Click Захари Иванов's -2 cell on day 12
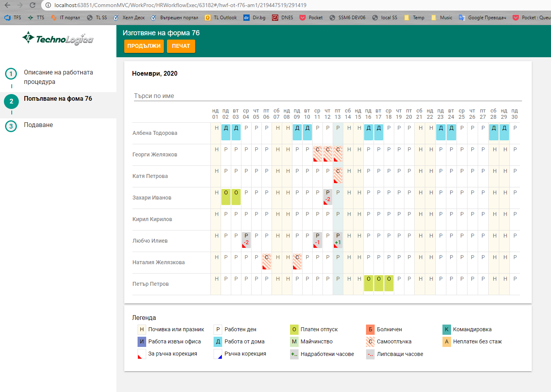Viewport: 551px width, 392px height. point(328,197)
